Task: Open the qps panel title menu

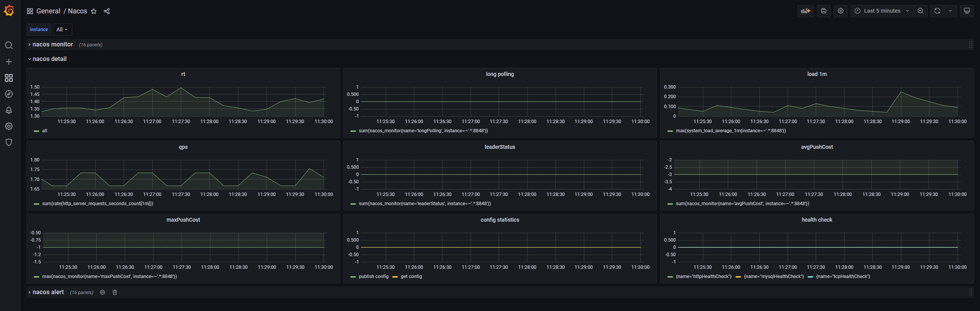Action: 183,147
